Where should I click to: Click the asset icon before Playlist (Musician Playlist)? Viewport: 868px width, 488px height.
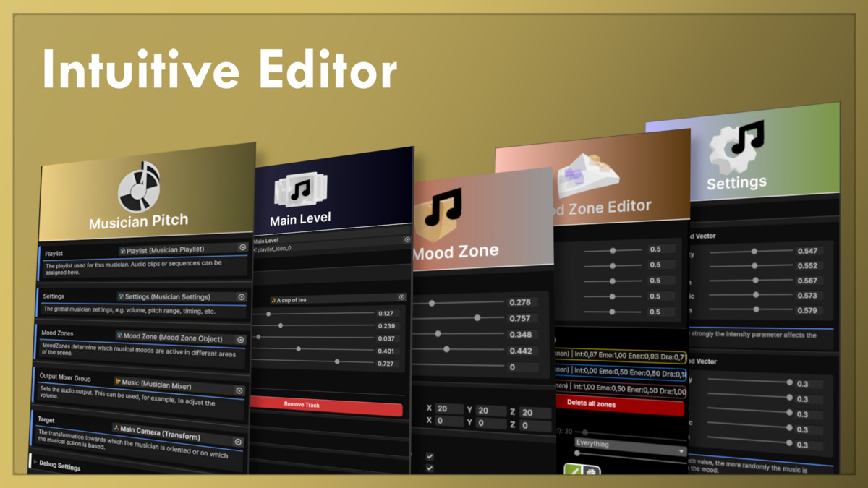click(x=123, y=250)
